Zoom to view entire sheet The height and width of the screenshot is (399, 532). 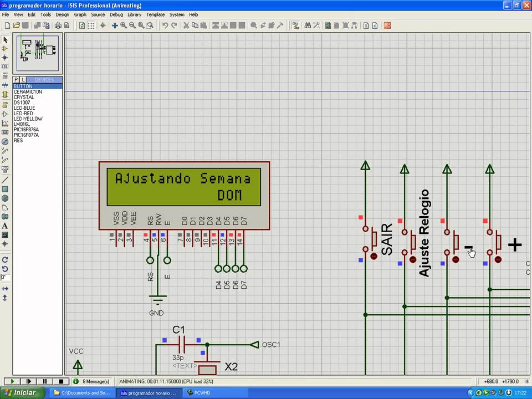(x=141, y=25)
